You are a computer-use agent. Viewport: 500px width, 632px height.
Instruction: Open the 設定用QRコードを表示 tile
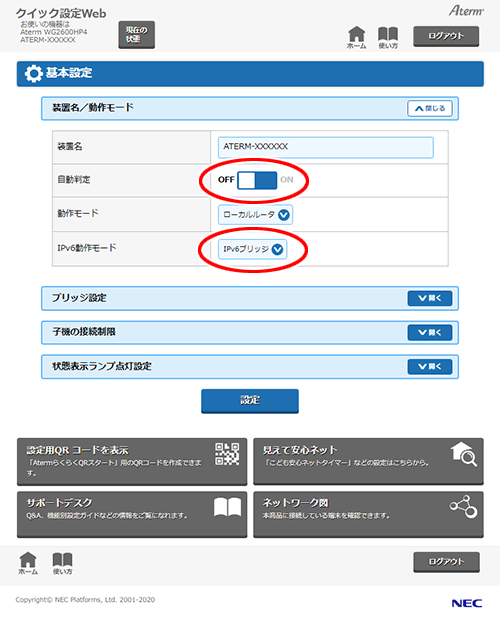tap(132, 462)
